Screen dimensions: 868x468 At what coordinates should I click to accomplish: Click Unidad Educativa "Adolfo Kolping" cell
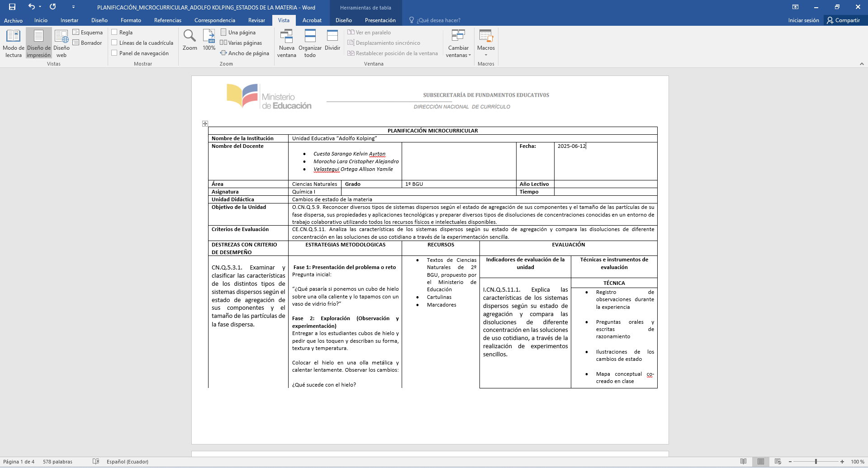[473, 138]
